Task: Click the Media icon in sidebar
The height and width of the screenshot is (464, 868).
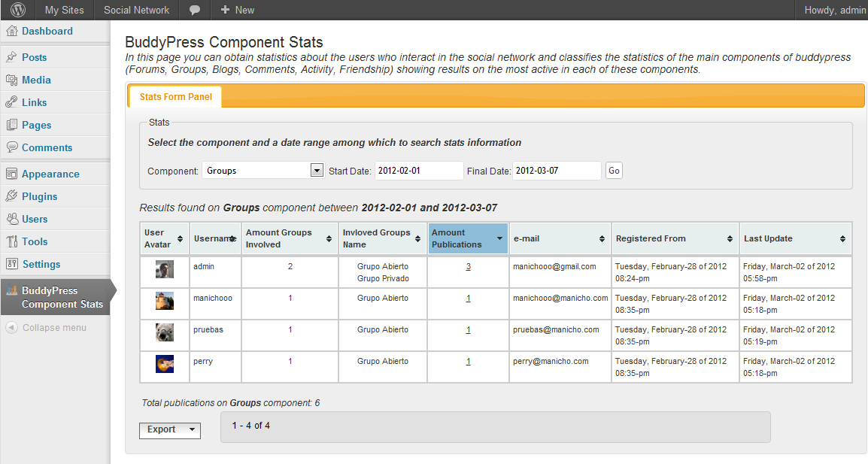Action: [11, 80]
